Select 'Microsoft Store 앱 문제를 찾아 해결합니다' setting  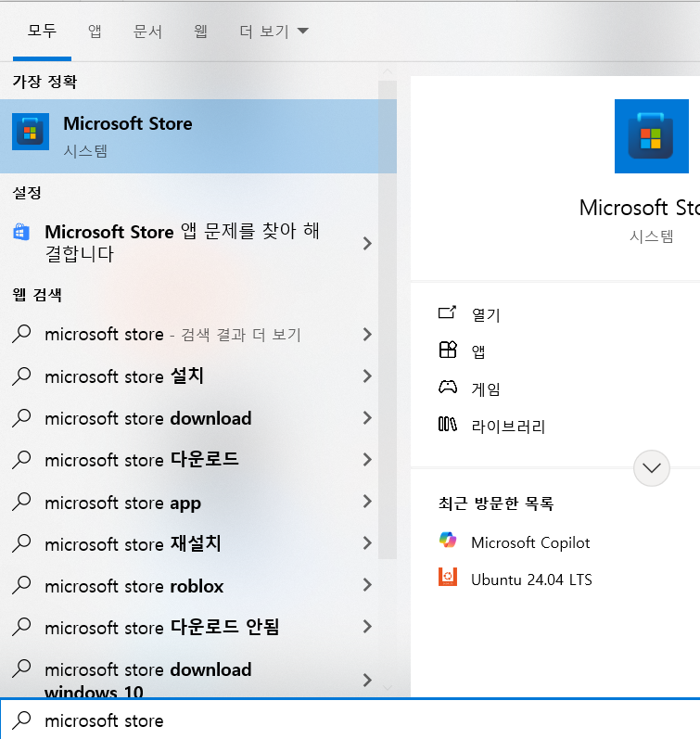point(189,243)
